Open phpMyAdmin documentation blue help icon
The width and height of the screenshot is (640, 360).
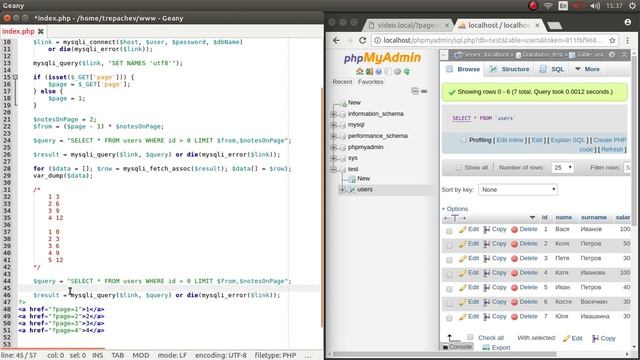point(378,71)
